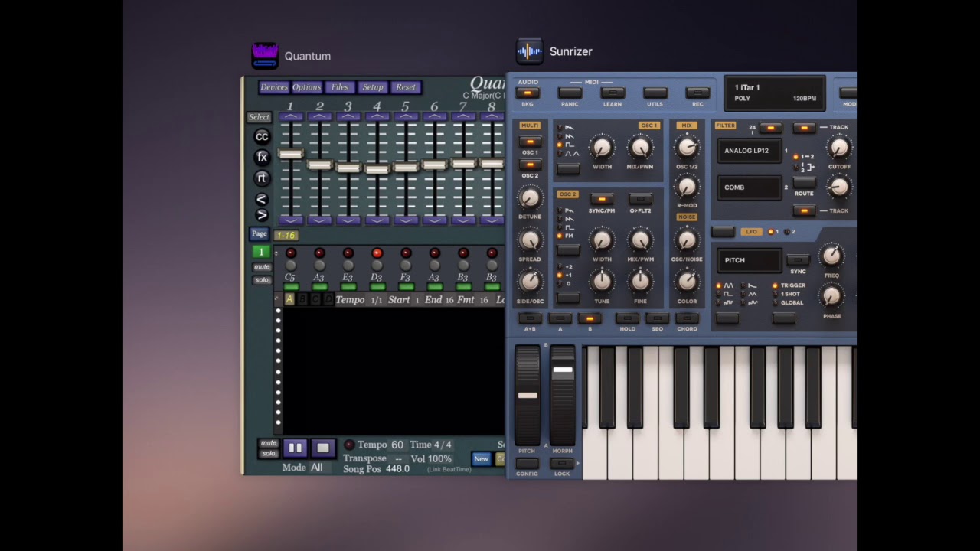Select pattern B tab in Quantum
The image size is (980, 551).
pyautogui.click(x=302, y=299)
